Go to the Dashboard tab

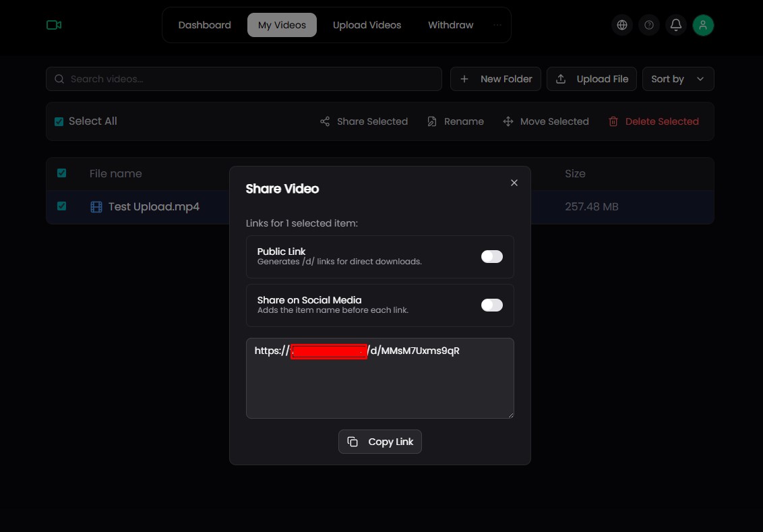[x=204, y=25]
